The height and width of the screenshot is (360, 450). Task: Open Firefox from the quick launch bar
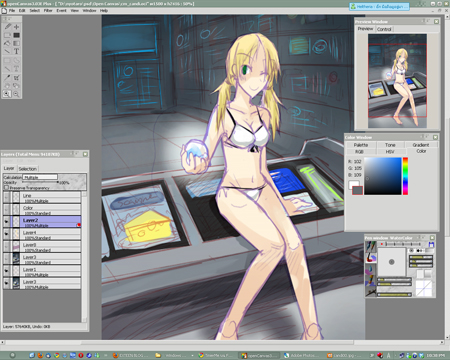coord(40,355)
